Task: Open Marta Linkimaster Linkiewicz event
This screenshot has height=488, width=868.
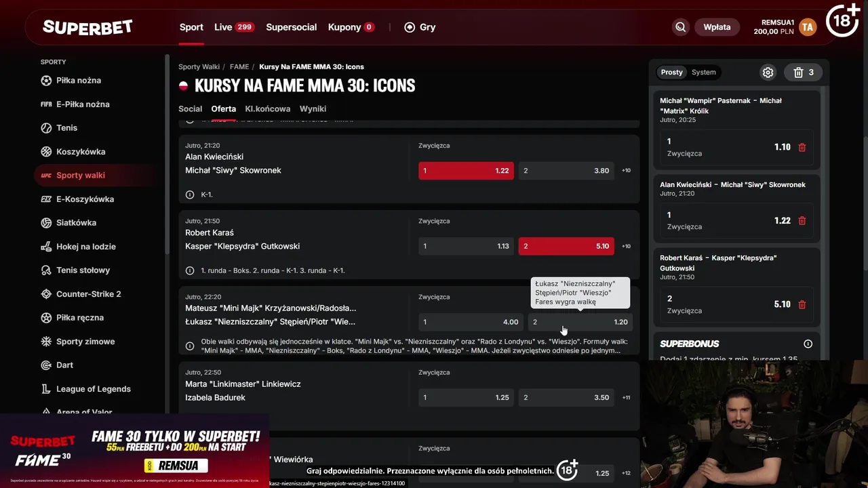Action: [x=243, y=384]
